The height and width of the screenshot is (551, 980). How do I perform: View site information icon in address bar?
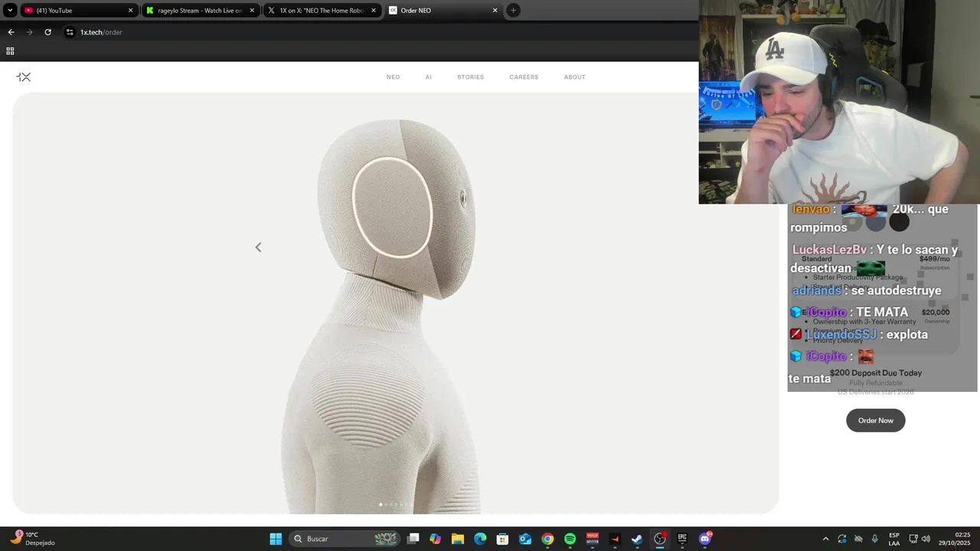(70, 32)
